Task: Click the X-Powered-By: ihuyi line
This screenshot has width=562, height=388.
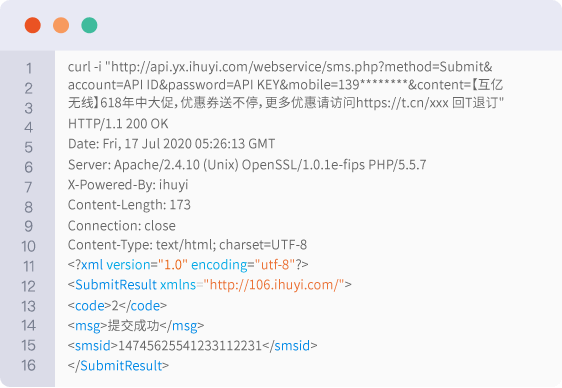Action: pyautogui.click(x=128, y=185)
